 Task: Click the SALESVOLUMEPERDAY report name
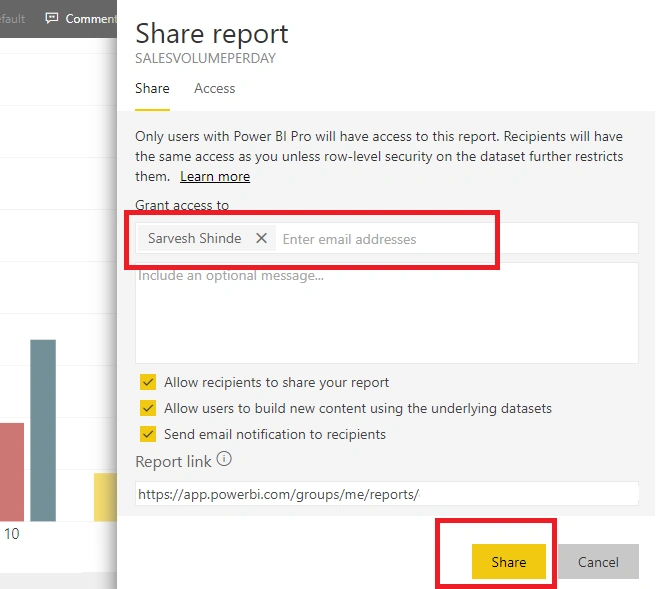tap(205, 58)
